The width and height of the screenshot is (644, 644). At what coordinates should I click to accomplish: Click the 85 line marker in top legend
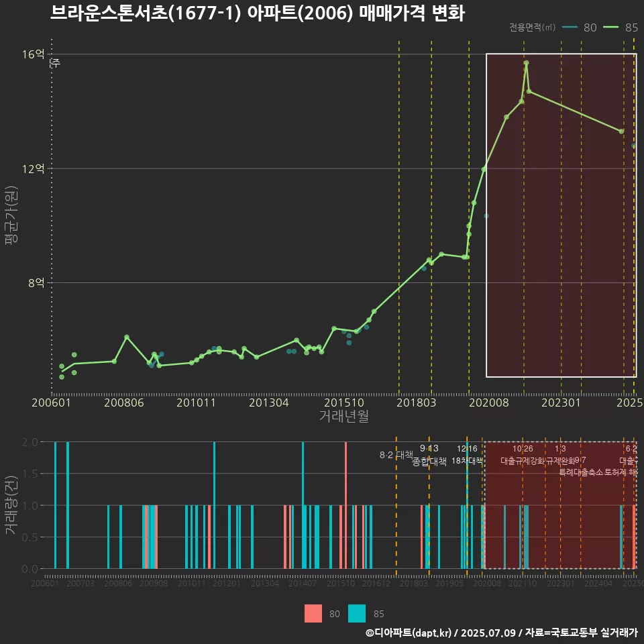[x=611, y=28]
